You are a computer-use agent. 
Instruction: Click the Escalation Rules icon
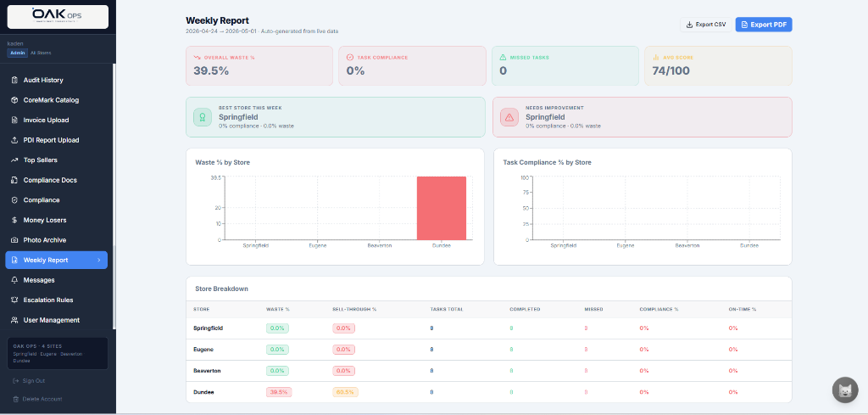(x=14, y=300)
